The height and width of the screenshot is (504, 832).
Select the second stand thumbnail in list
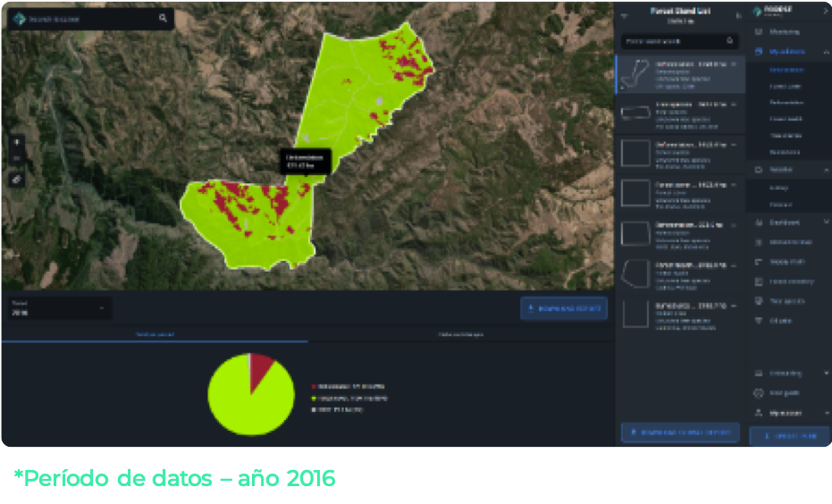[635, 111]
